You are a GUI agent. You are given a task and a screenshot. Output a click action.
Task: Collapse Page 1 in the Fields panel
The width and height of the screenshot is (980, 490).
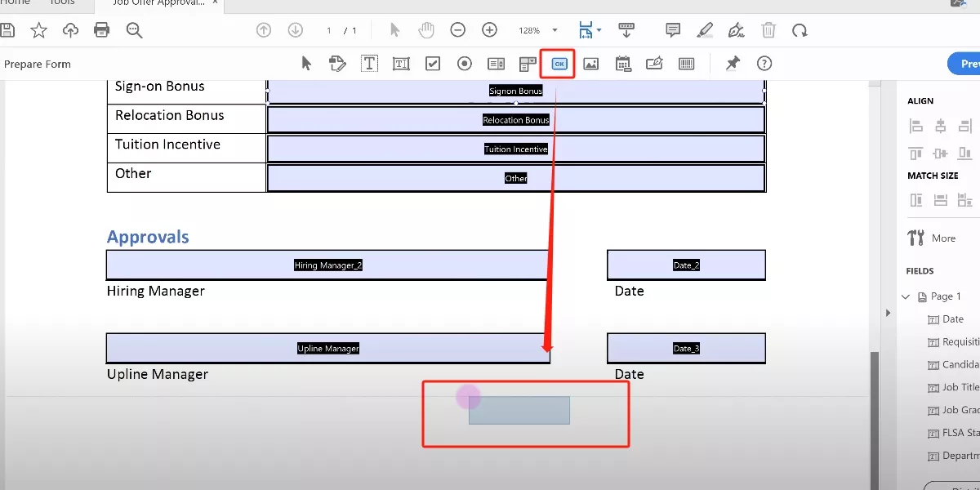tap(905, 296)
